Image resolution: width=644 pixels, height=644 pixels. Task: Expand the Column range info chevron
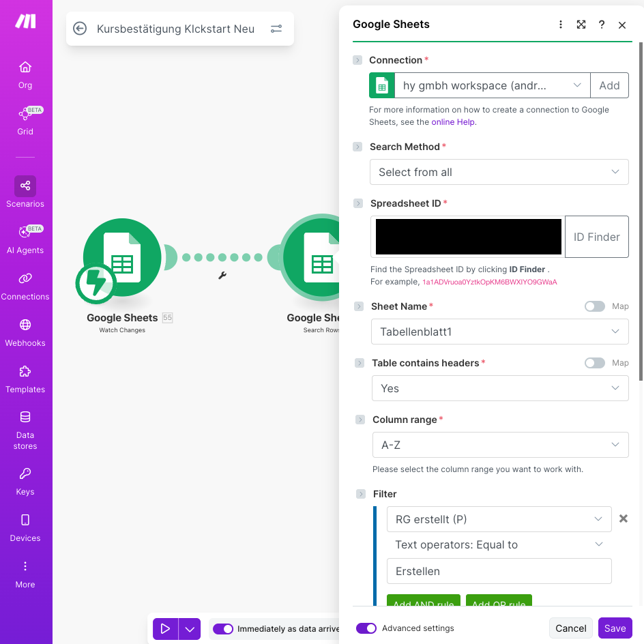pos(360,420)
